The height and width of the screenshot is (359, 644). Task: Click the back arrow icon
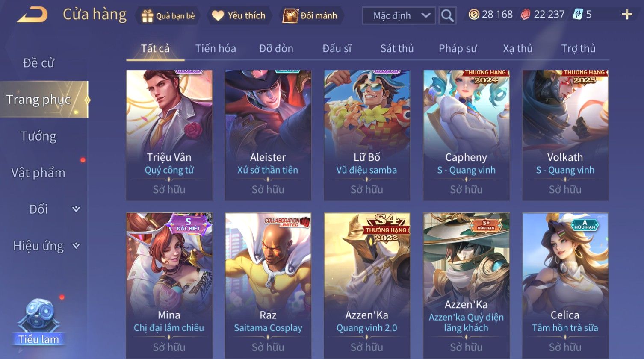pyautogui.click(x=32, y=15)
